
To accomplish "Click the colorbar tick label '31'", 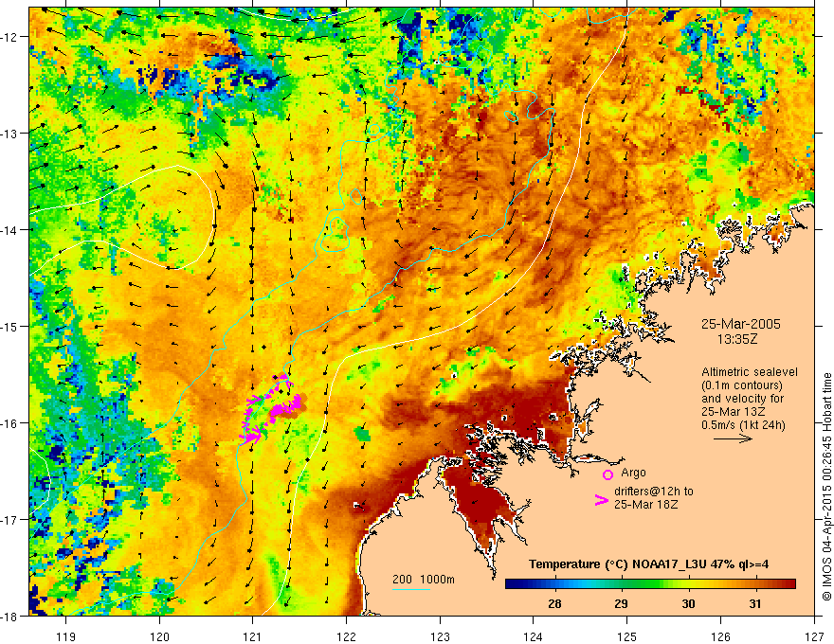I will coord(755,603).
